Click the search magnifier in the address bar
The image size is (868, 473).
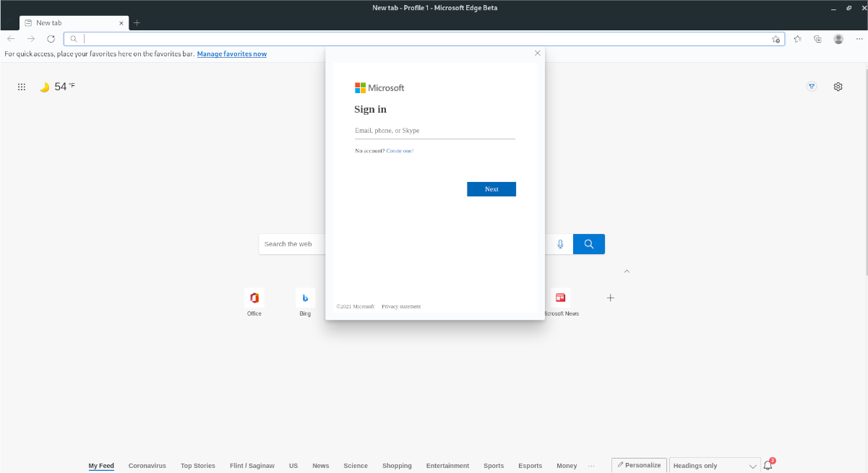[x=74, y=39]
